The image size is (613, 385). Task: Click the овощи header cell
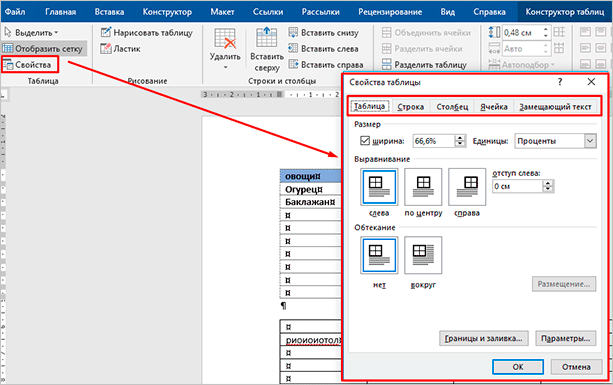pos(311,176)
